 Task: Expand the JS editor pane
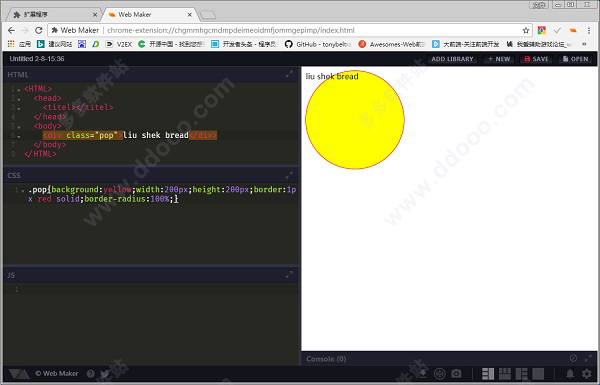pyautogui.click(x=289, y=275)
